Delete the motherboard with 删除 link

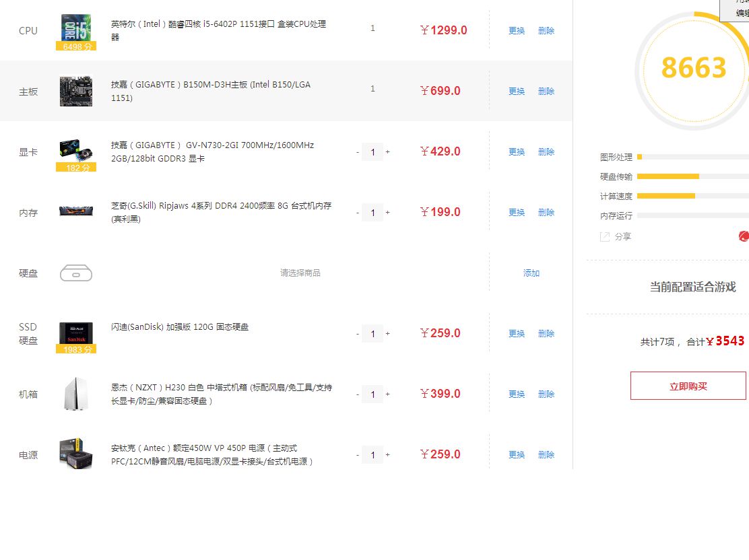(x=546, y=92)
